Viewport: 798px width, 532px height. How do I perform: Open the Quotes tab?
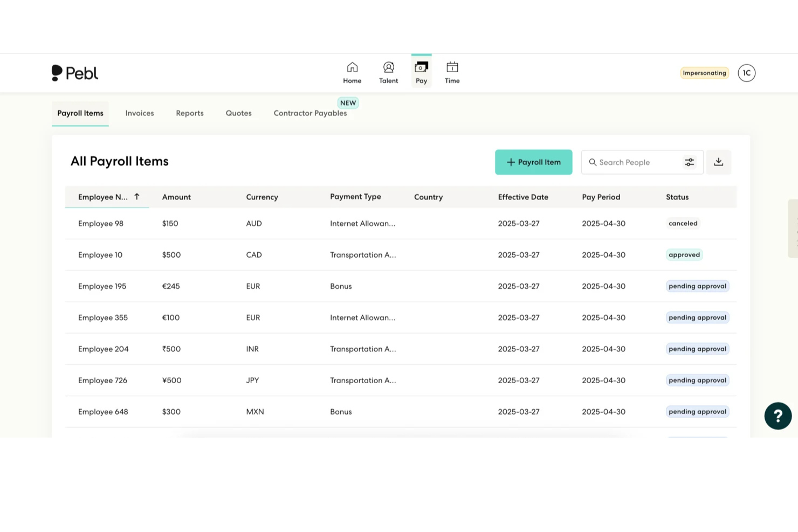238,113
